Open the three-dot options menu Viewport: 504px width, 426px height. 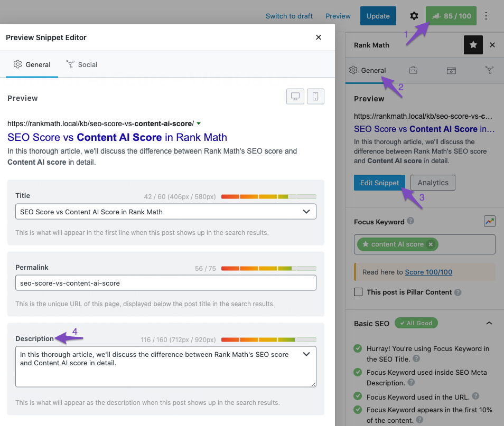pos(486,16)
